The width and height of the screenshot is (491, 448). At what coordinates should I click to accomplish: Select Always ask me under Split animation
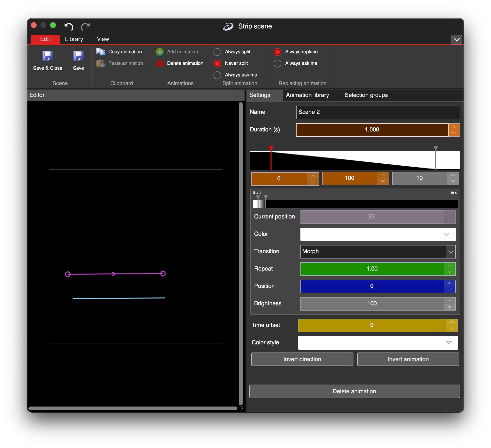point(217,75)
